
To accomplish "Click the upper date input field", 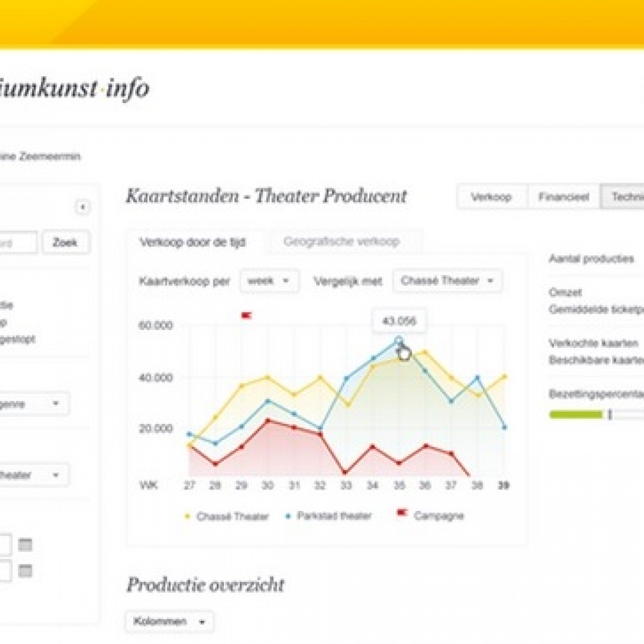I will [5, 545].
